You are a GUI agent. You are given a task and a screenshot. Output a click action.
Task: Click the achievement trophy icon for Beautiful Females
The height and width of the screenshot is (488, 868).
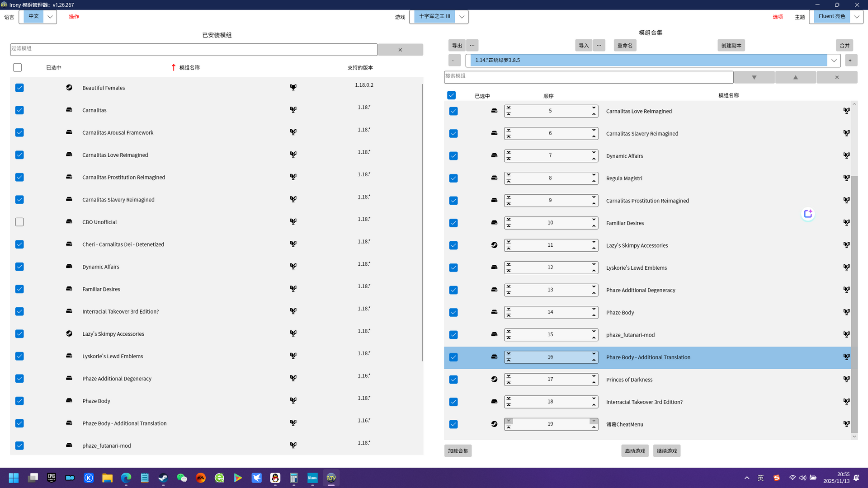(293, 87)
